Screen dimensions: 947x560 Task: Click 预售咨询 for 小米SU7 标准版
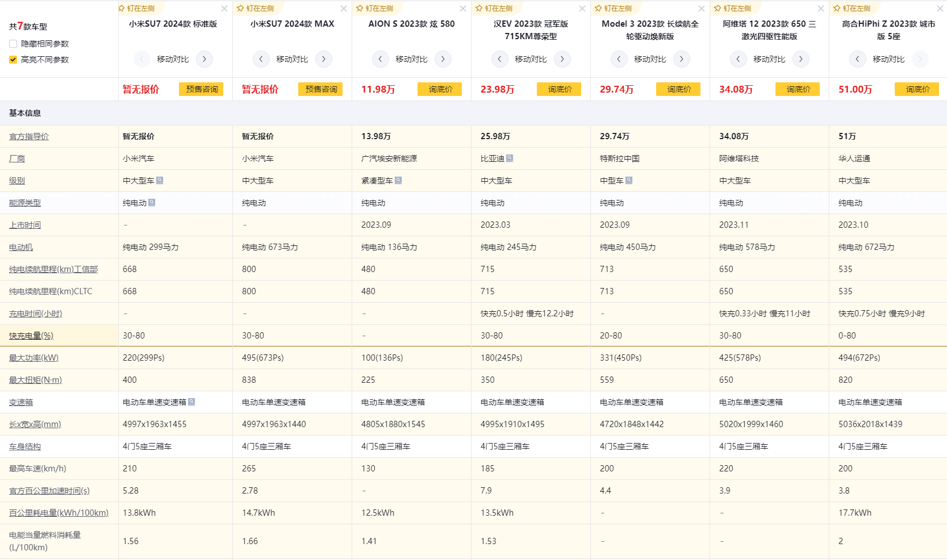click(201, 89)
